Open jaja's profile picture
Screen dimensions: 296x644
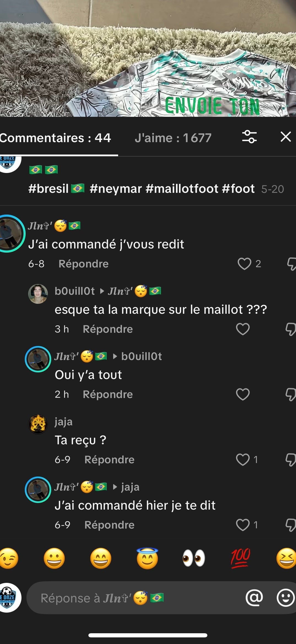tap(38, 424)
